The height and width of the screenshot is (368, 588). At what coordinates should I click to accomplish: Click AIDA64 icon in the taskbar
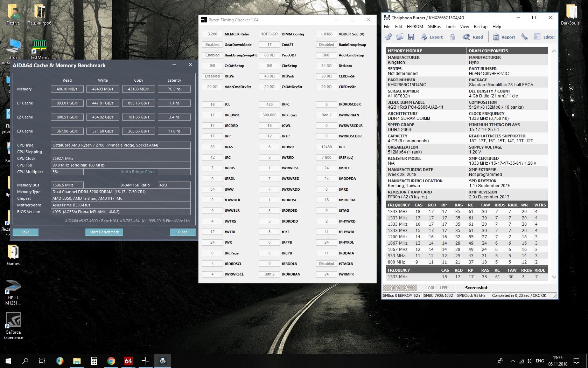pyautogui.click(x=128, y=361)
